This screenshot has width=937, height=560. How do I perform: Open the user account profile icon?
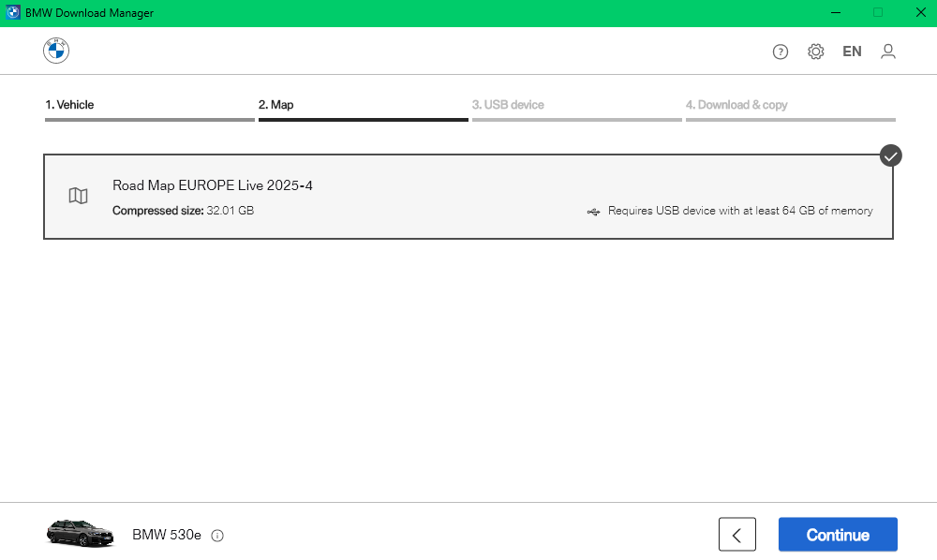click(888, 52)
